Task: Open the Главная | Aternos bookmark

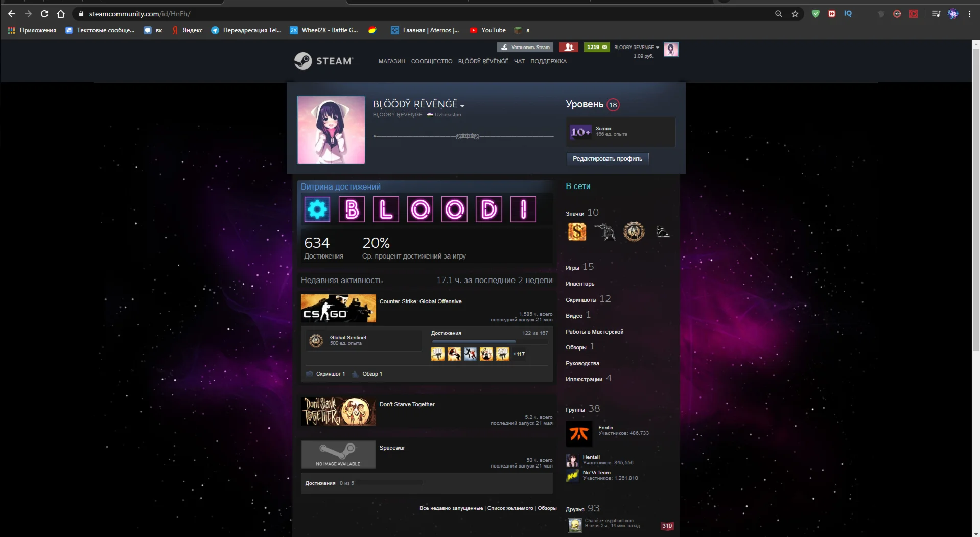Action: coord(425,30)
